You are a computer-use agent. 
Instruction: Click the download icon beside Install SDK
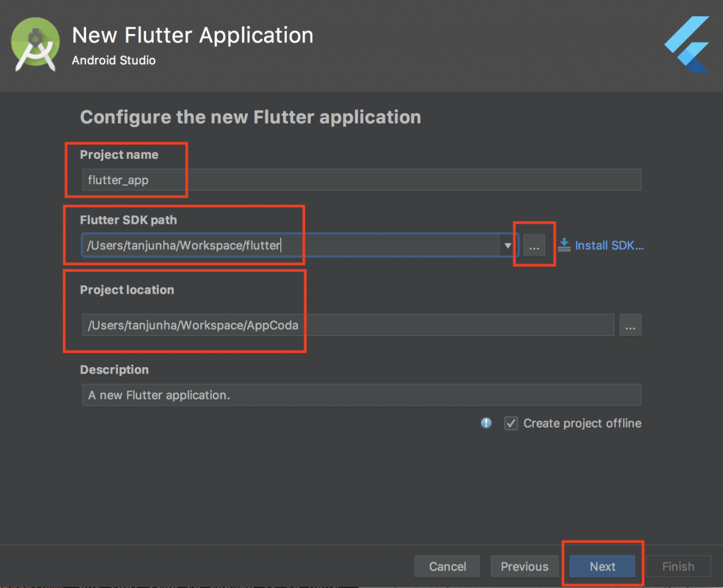pyautogui.click(x=564, y=245)
